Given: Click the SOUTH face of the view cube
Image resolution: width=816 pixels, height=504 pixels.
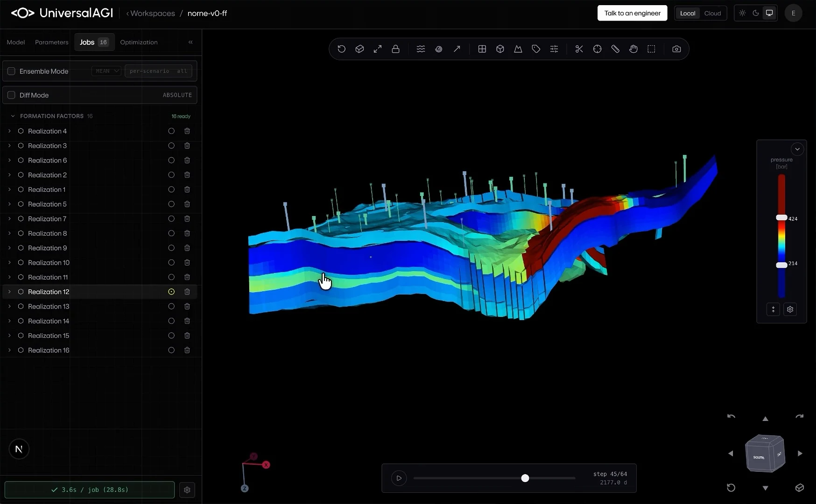Looking at the screenshot, I should coord(759,457).
